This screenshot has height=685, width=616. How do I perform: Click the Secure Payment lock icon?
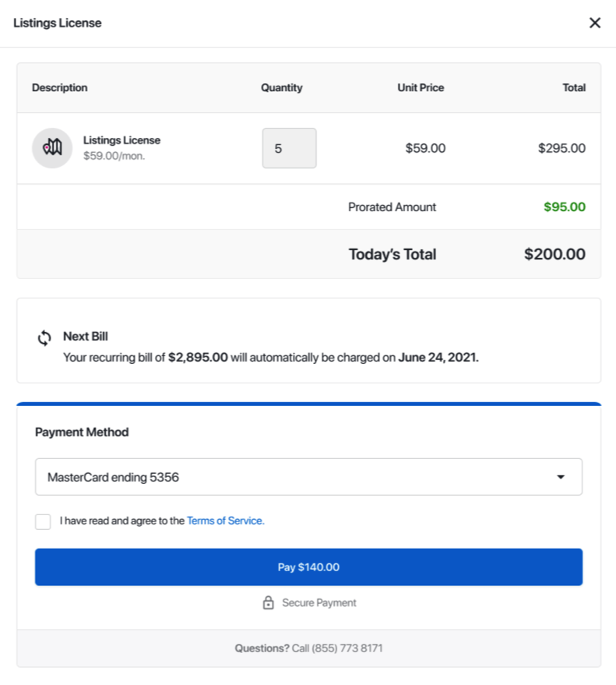coord(268,602)
